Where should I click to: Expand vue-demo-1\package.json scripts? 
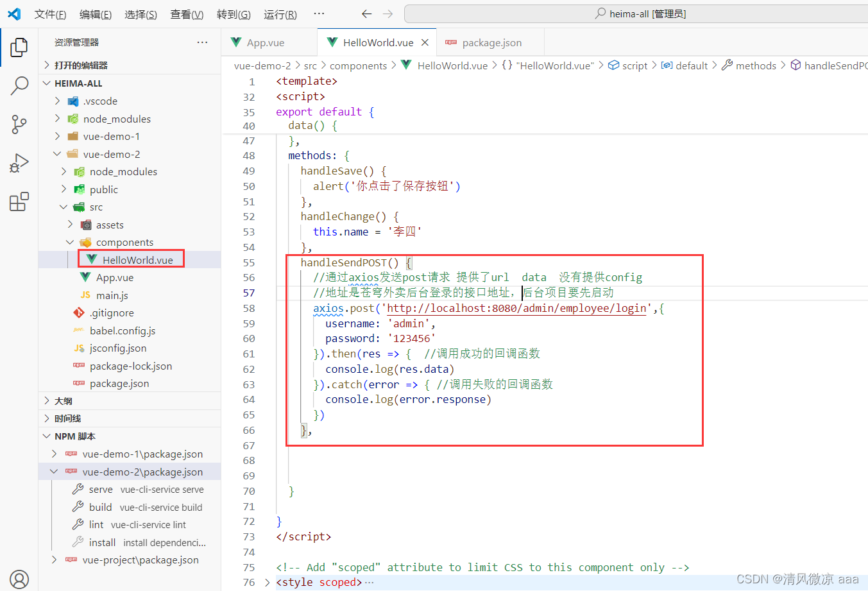click(x=130, y=454)
